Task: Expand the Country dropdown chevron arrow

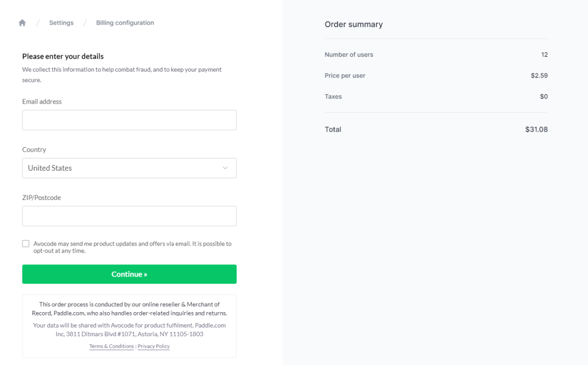Action: pos(225,168)
